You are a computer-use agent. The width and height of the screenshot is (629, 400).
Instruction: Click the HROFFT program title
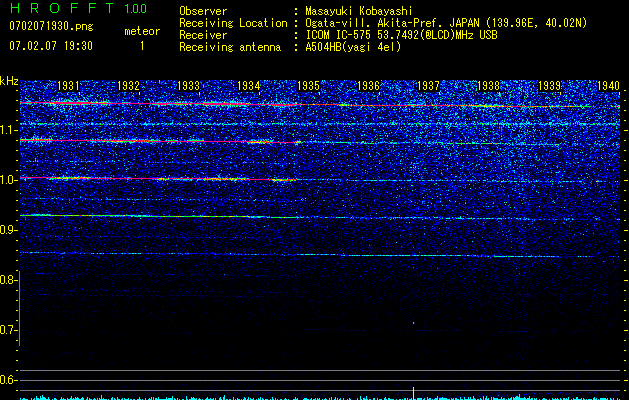pos(63,9)
